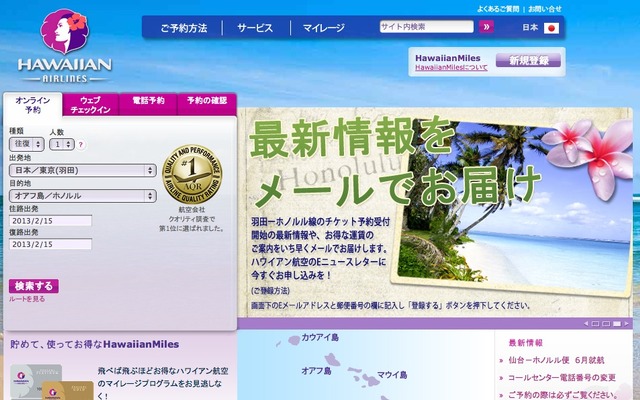Switch to the 予約の確認 tab
Viewport: 640px width, 400px height.
coord(207,105)
